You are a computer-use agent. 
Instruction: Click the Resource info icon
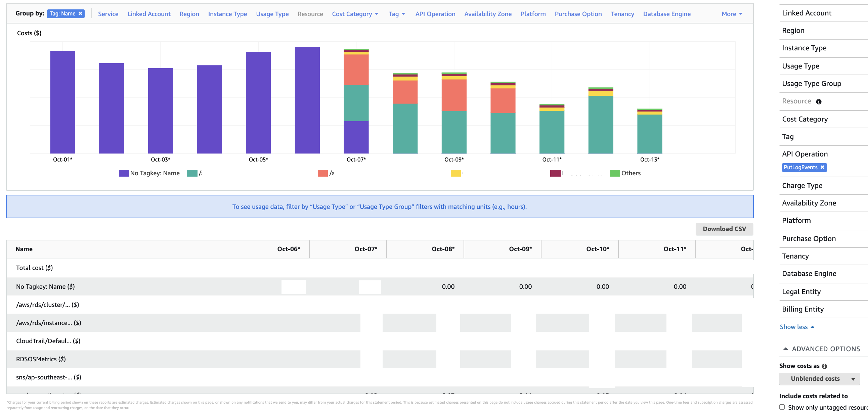(x=819, y=102)
